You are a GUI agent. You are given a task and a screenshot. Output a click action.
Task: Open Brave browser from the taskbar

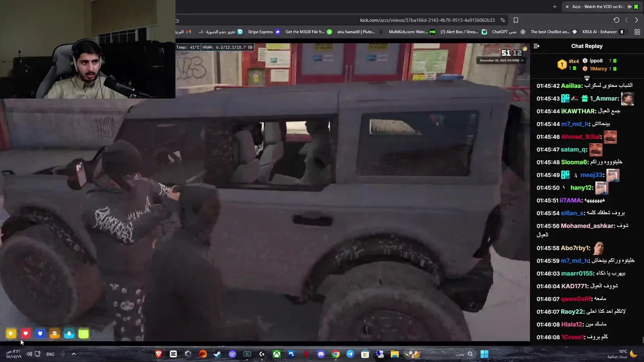pos(158,354)
